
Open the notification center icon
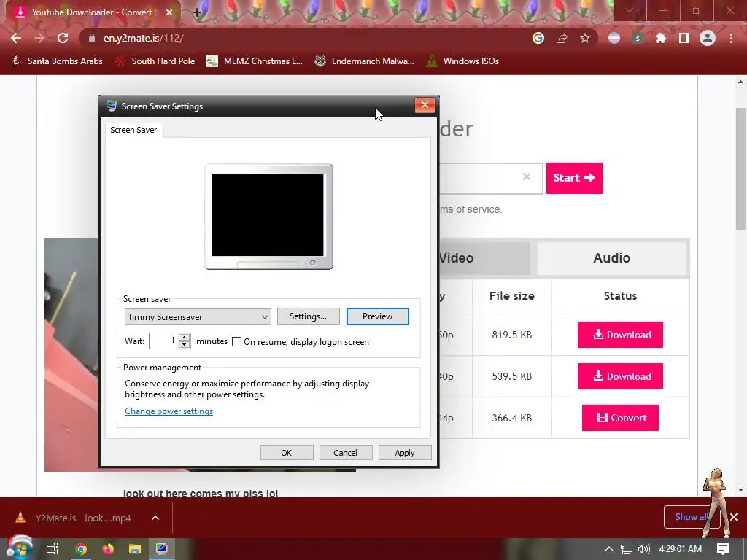pyautogui.click(x=723, y=549)
